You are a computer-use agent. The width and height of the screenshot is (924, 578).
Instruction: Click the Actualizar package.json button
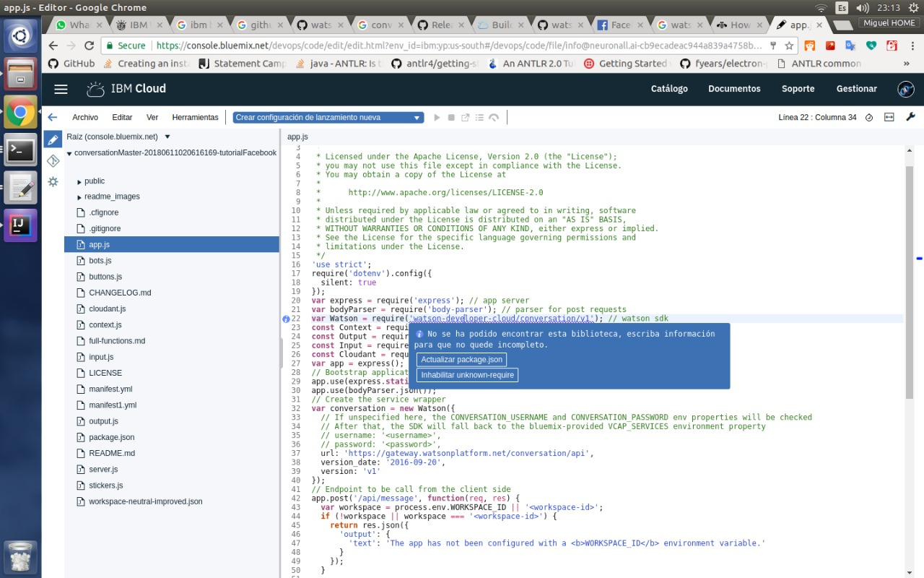click(461, 359)
